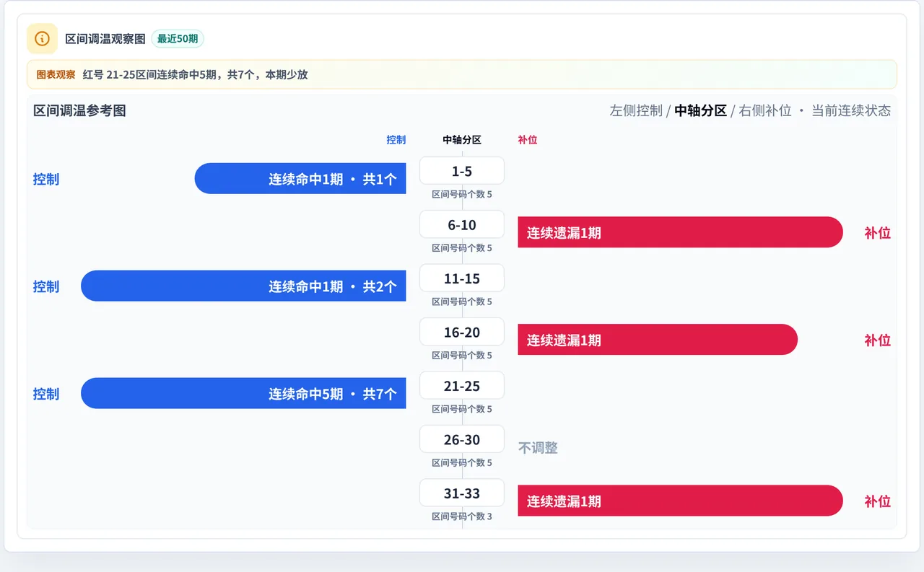This screenshot has width=924, height=572.
Task: Click the 补位 label on the 16-20 row
Action: point(877,340)
